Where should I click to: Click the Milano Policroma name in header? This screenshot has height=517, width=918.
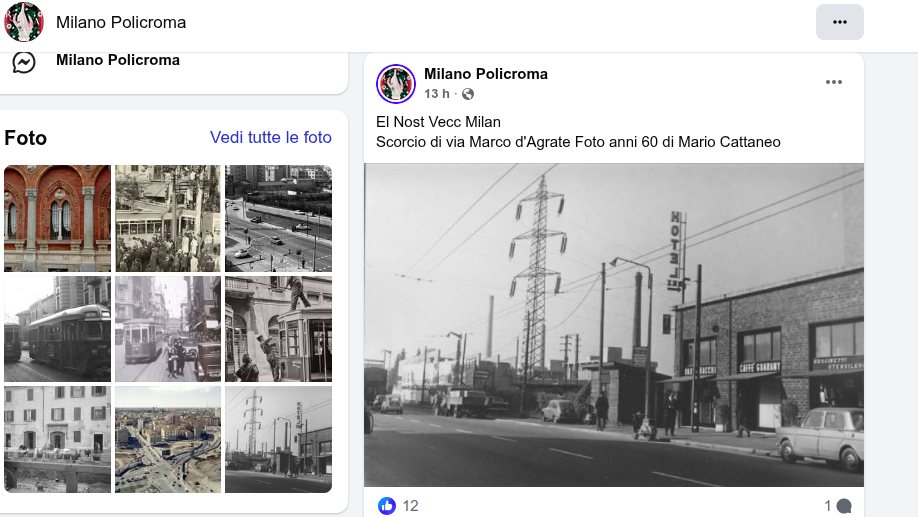pyautogui.click(x=121, y=22)
